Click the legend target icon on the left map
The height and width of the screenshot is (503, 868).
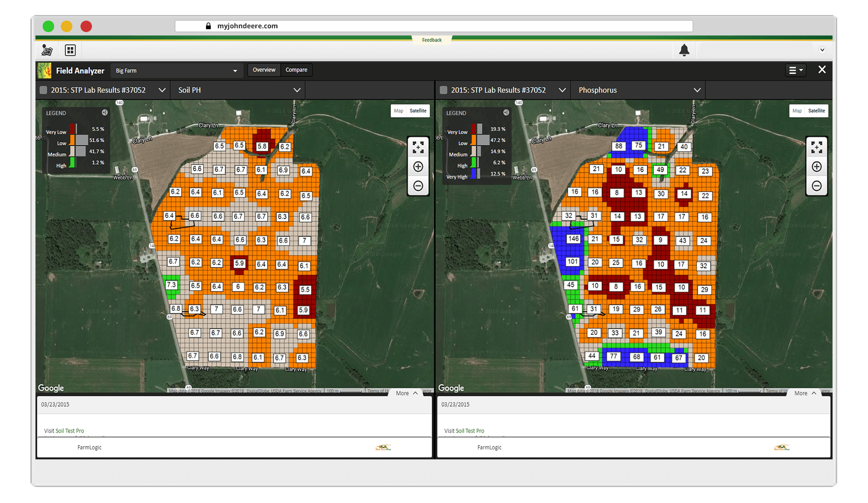point(104,112)
